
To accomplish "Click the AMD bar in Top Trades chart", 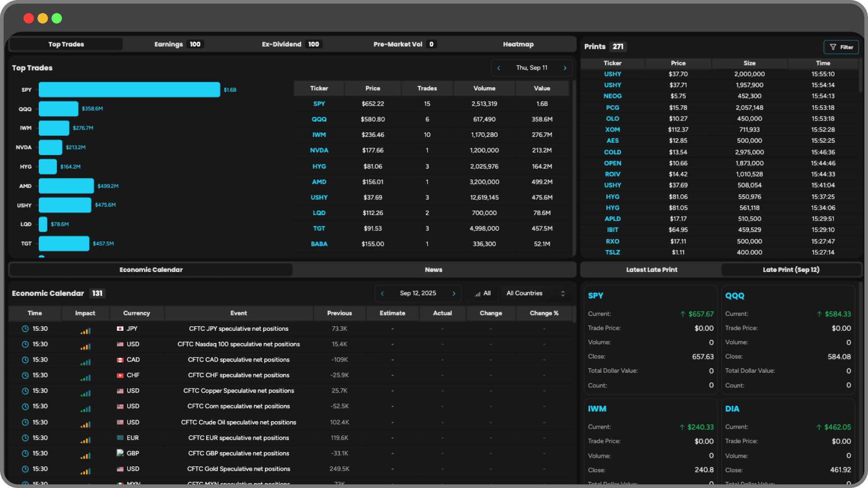I will pyautogui.click(x=66, y=186).
